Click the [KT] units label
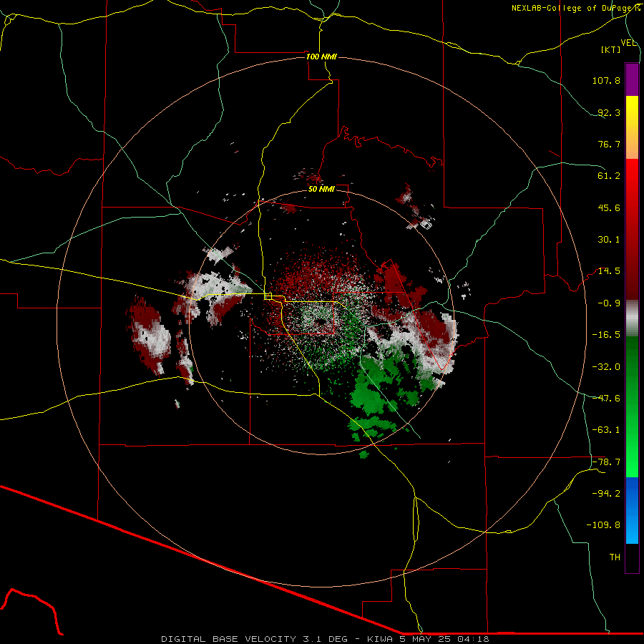The width and height of the screenshot is (644, 644). (x=611, y=49)
